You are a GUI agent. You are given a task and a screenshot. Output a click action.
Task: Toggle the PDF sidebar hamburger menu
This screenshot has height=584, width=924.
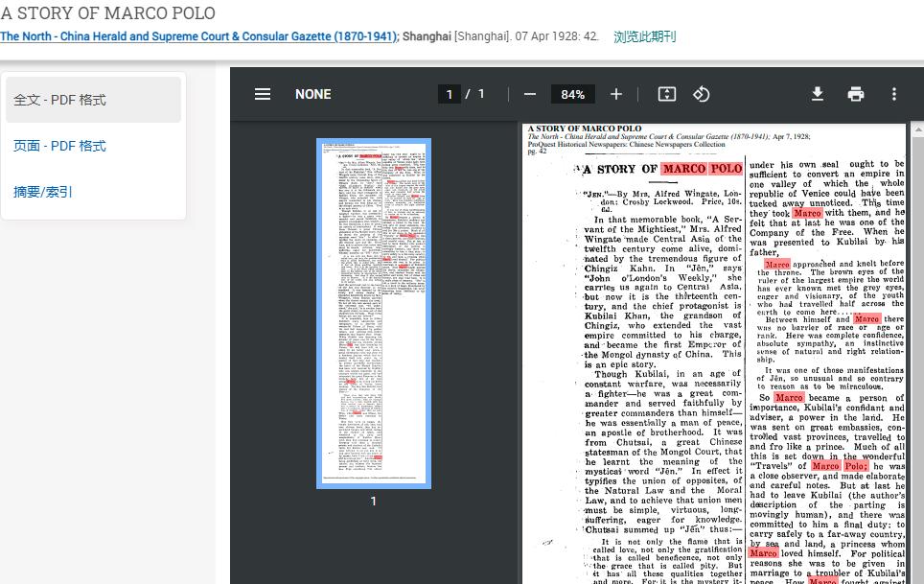coord(263,94)
